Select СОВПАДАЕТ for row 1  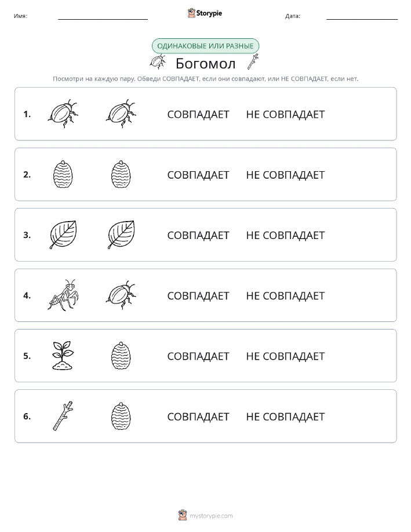pos(198,114)
